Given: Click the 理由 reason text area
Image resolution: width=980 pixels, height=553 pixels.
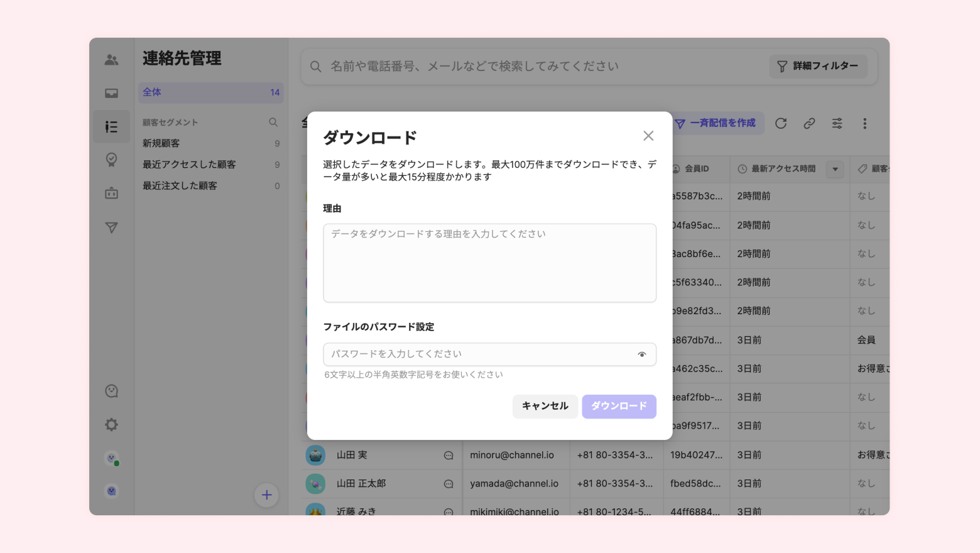Looking at the screenshot, I should 489,263.
